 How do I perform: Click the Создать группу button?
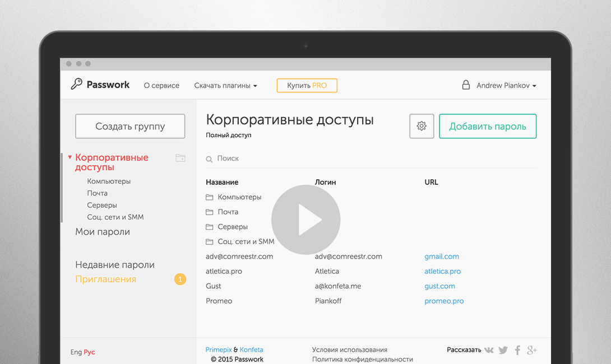[130, 126]
